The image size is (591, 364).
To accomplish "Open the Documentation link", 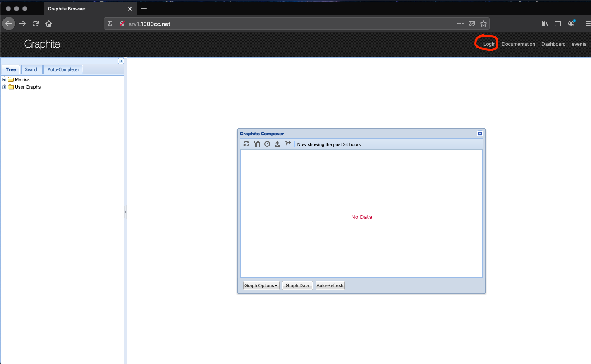I will pyautogui.click(x=518, y=44).
